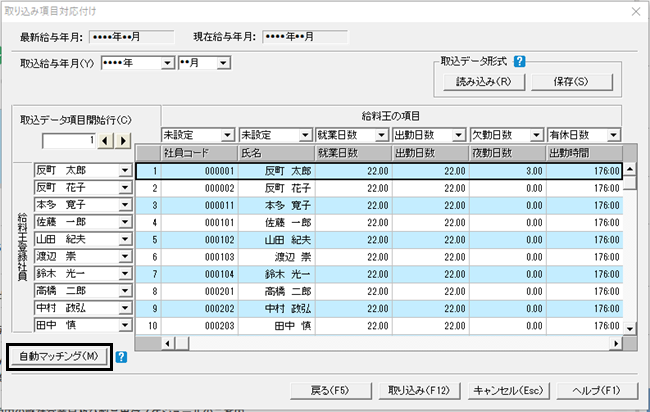Click row number 10 header
This screenshot has height=412, width=650.
[x=148, y=326]
